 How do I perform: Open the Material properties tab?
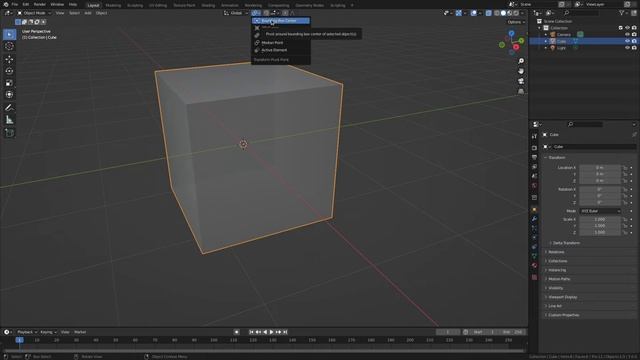[x=534, y=266]
